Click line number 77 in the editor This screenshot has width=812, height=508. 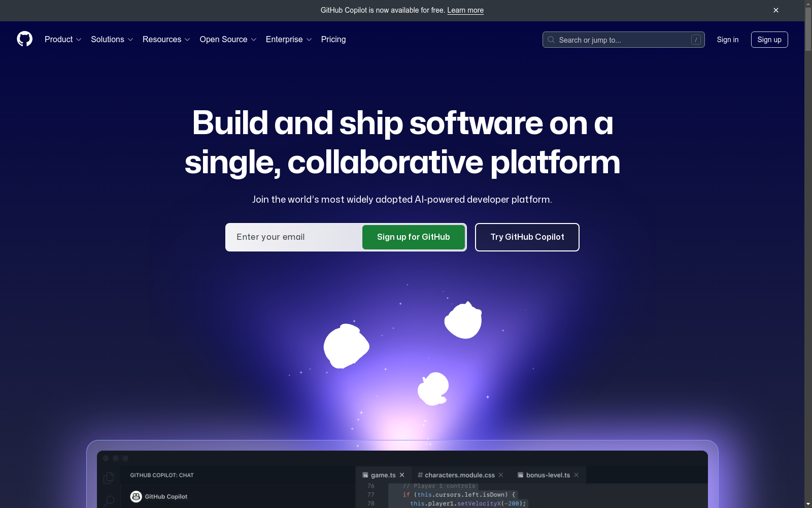[x=371, y=494]
